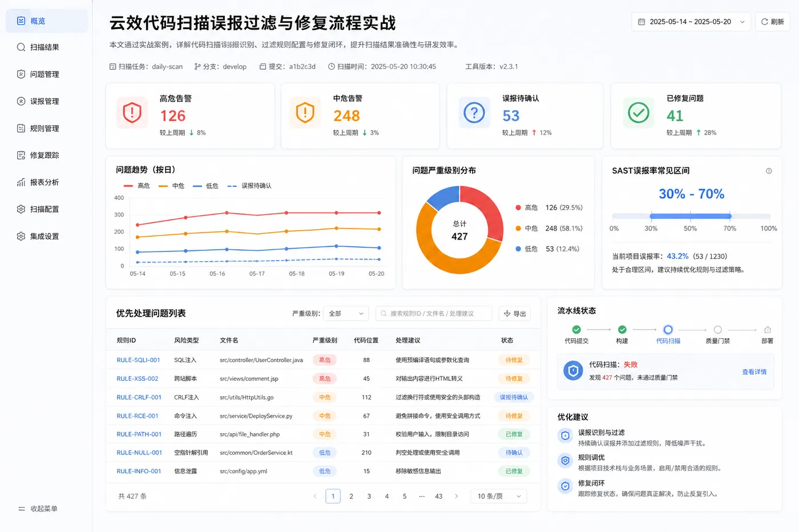The width and height of the screenshot is (799, 532).
Task: Open the date range dropdown 2025-05-14 ~ 2025-05-20
Action: pyautogui.click(x=691, y=22)
